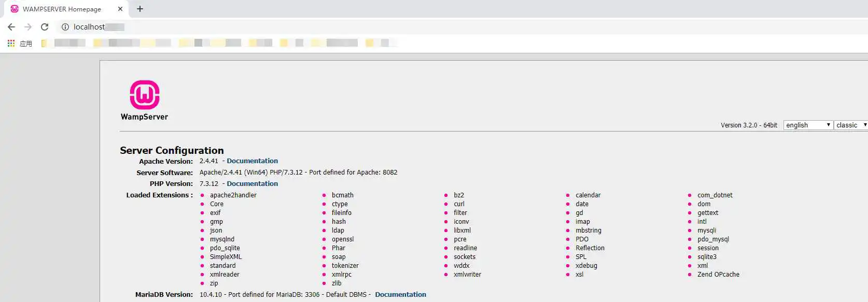
Task: Click the readline extension
Action: [465, 248]
